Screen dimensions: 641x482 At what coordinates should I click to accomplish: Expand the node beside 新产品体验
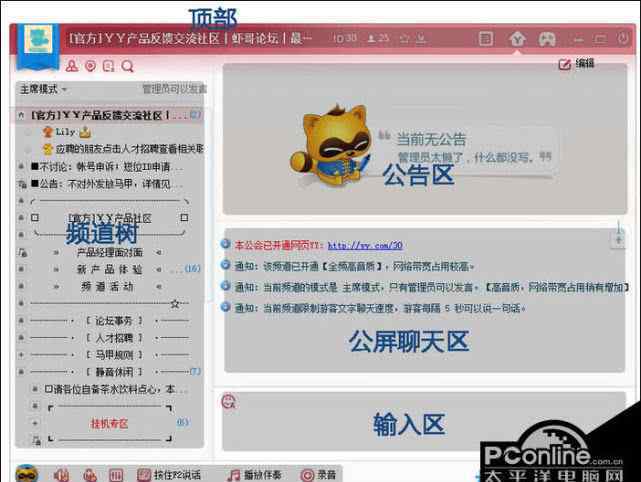pyautogui.click(x=21, y=269)
